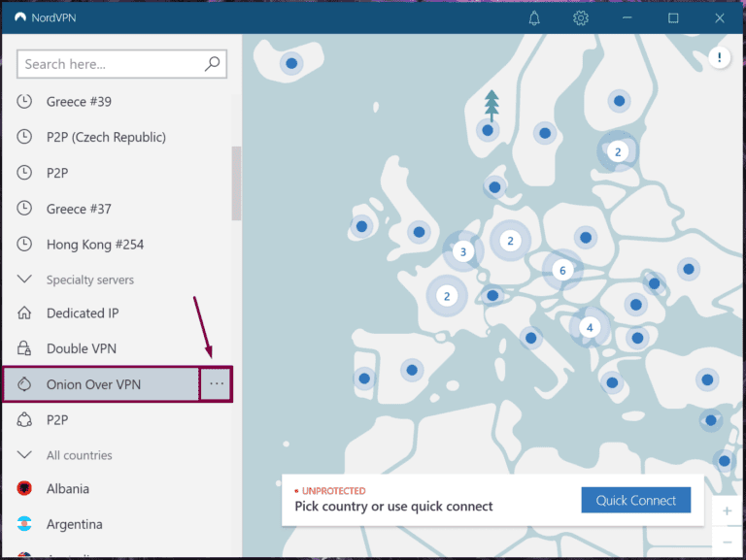The height and width of the screenshot is (560, 746).
Task: Choose Argentina from the country list
Action: pos(74,524)
